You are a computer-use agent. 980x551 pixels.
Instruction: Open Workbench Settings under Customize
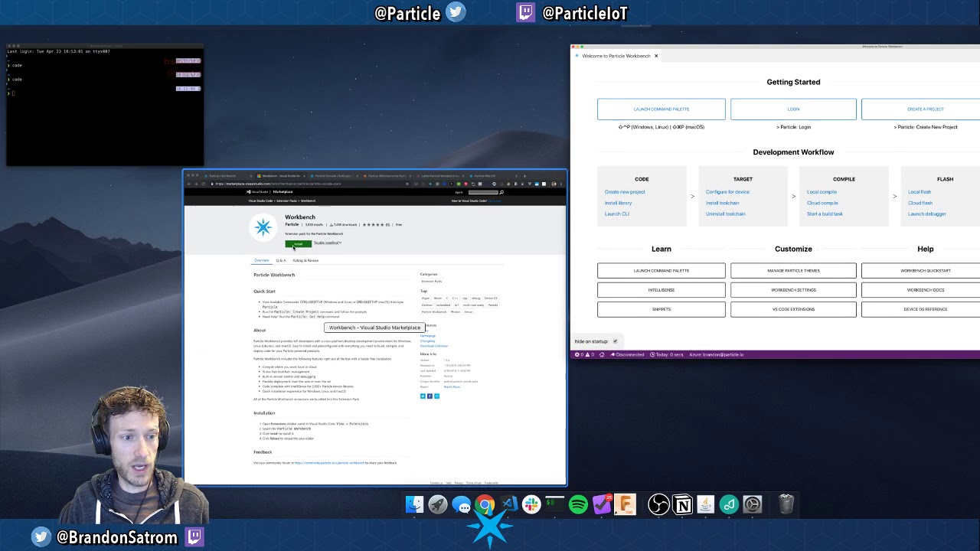click(793, 290)
